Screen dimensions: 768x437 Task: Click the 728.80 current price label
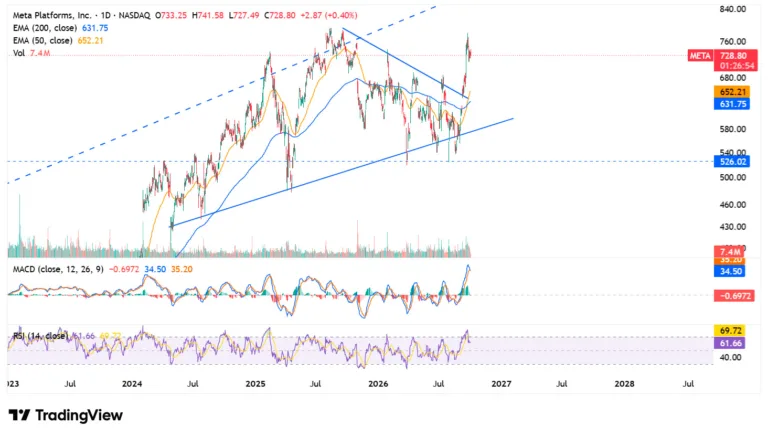point(733,56)
